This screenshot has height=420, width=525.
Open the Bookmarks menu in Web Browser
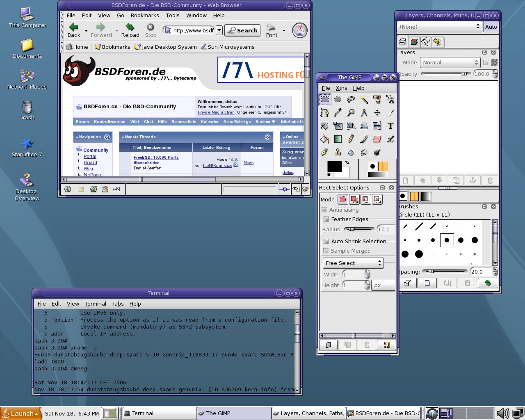145,15
